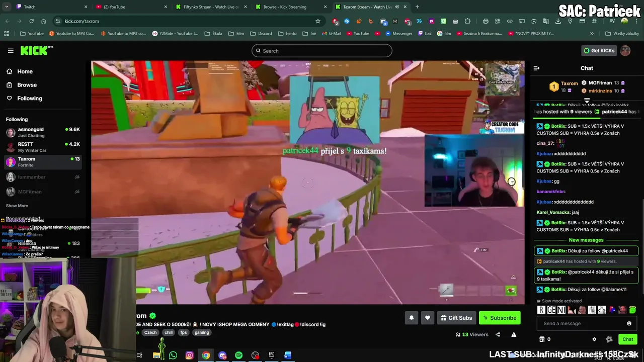Open G-Mail bookmark

331,34
